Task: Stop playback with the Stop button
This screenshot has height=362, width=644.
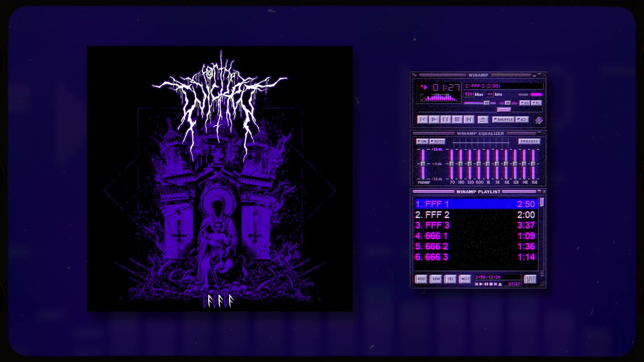Action: [x=457, y=120]
